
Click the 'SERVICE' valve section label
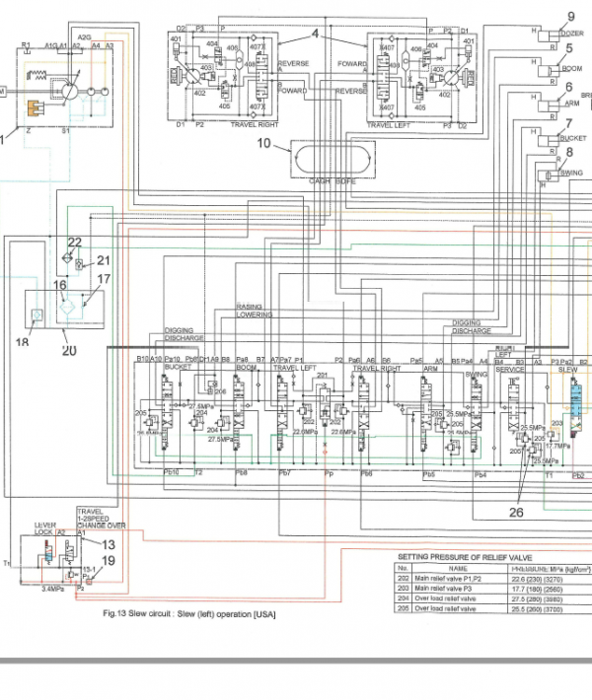pos(510,370)
